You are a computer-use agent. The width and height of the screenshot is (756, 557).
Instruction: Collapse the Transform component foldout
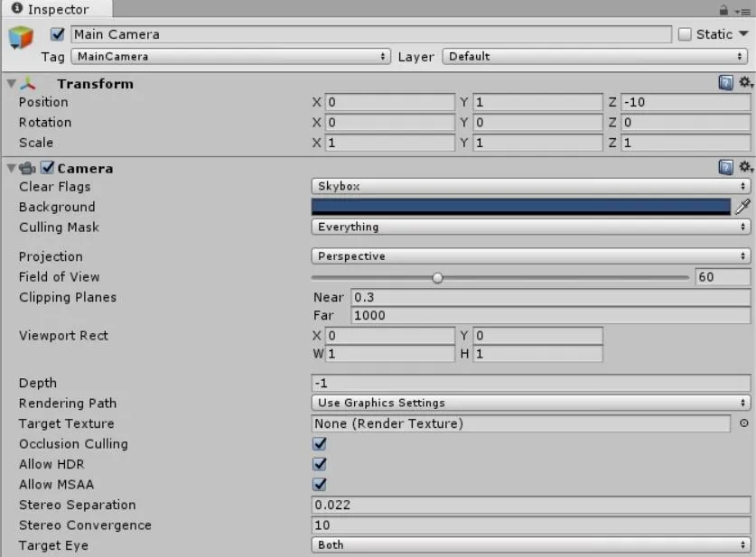pyautogui.click(x=12, y=83)
